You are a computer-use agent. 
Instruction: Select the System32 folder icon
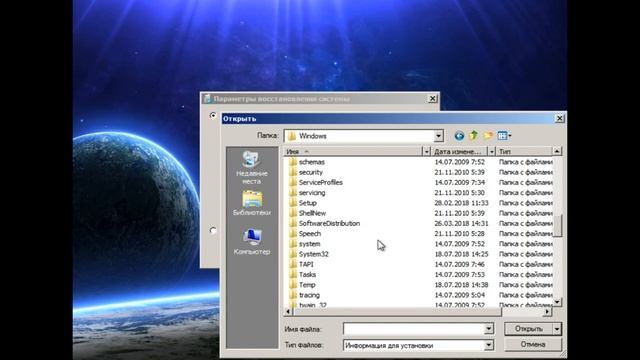click(x=292, y=254)
